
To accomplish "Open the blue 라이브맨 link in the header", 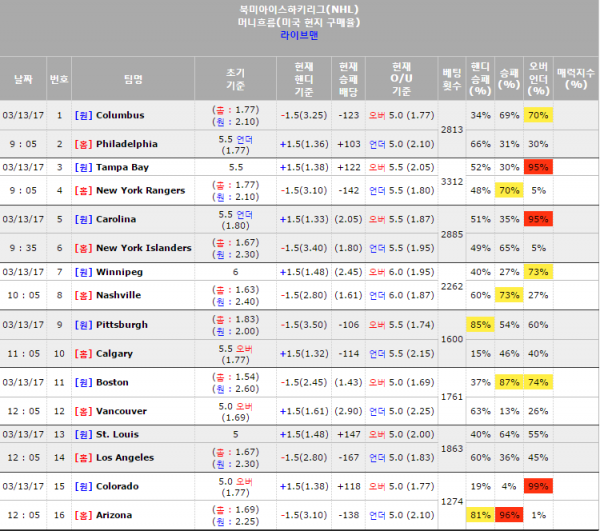I will [299, 36].
